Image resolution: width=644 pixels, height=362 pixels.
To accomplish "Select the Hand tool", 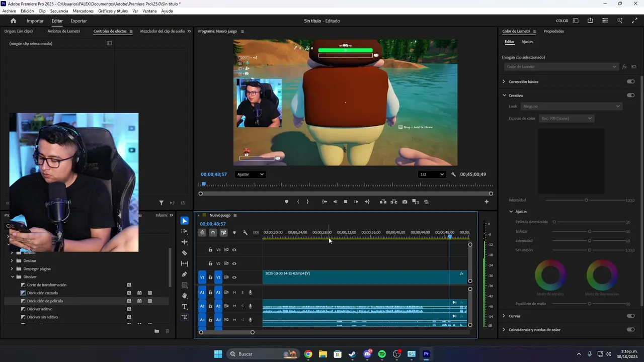I will [185, 296].
